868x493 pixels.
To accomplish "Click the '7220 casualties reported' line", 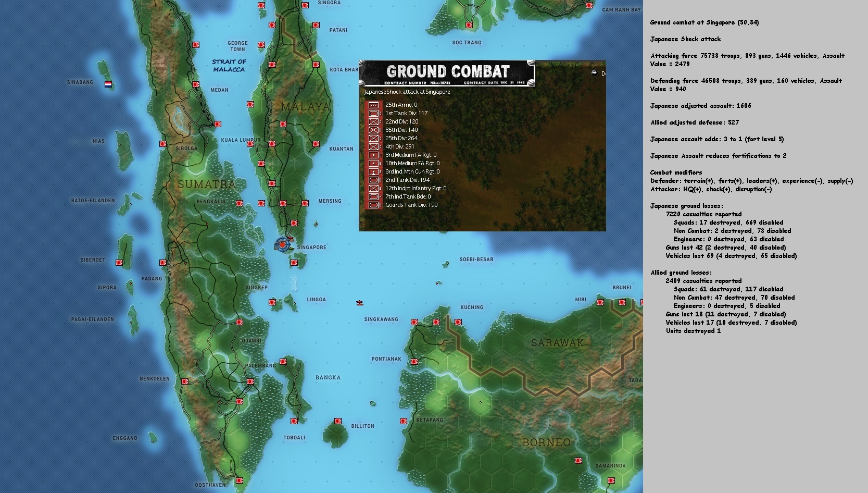I will [x=703, y=214].
